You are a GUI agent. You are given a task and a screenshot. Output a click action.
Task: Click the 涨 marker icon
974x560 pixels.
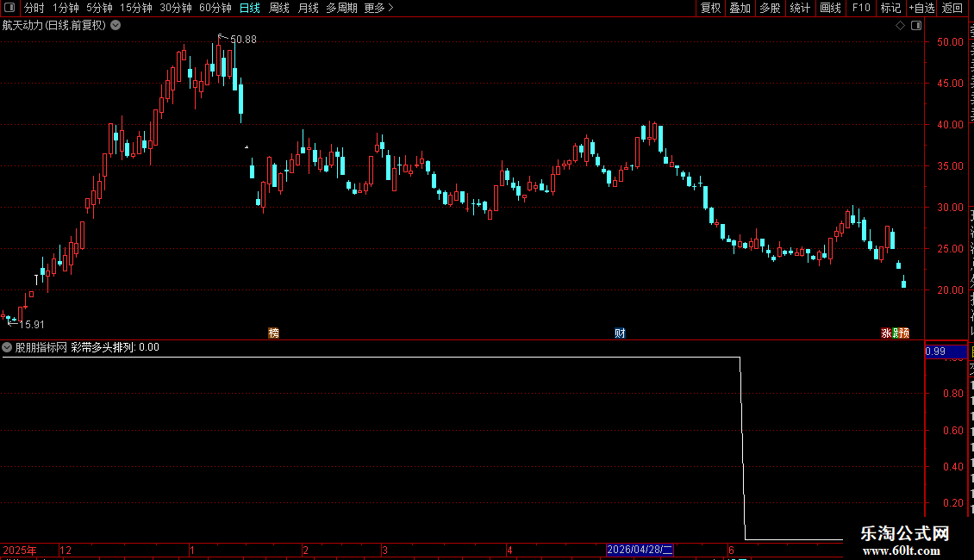[886, 333]
